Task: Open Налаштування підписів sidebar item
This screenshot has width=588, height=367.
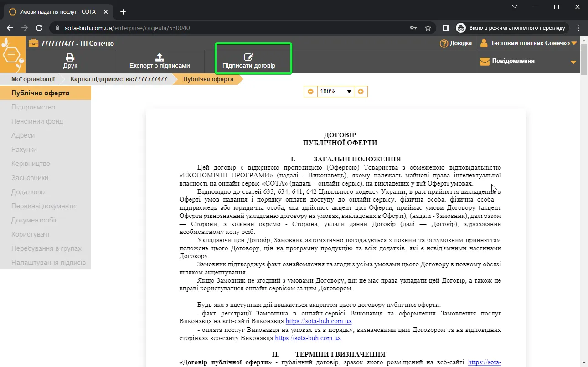Action: tap(46, 263)
